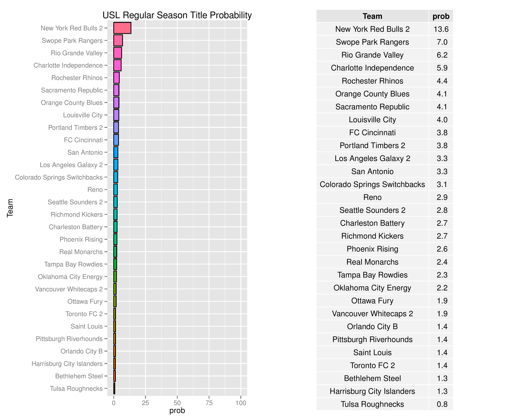Click the Charlotte Independence bar in chart
513x420 pixels.
(x=117, y=65)
